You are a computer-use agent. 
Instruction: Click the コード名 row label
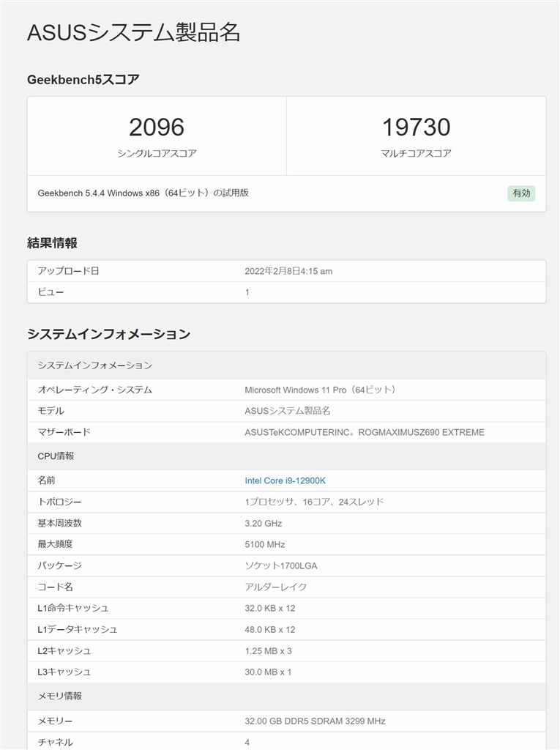pyautogui.click(x=55, y=587)
